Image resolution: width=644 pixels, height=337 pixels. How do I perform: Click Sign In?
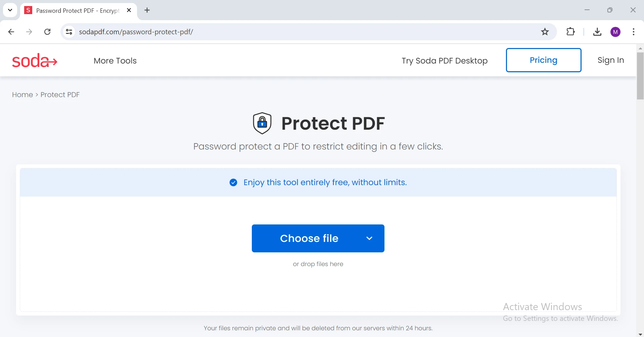click(x=611, y=60)
